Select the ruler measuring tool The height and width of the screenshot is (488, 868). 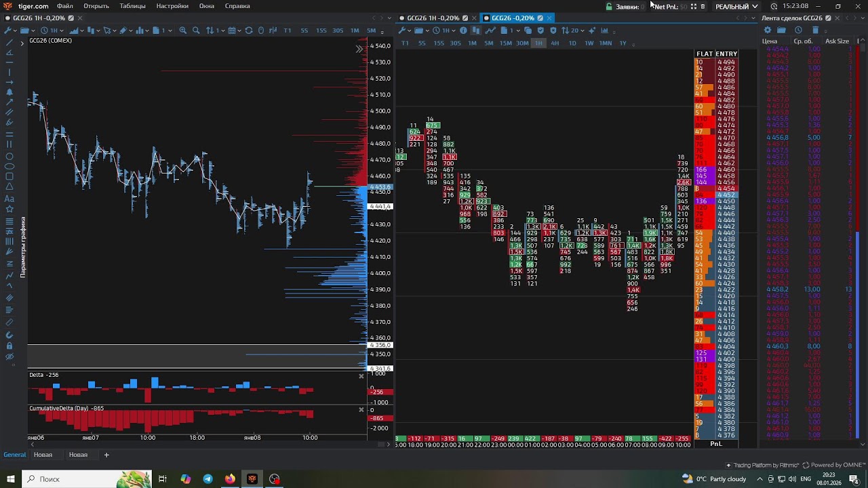click(9, 323)
